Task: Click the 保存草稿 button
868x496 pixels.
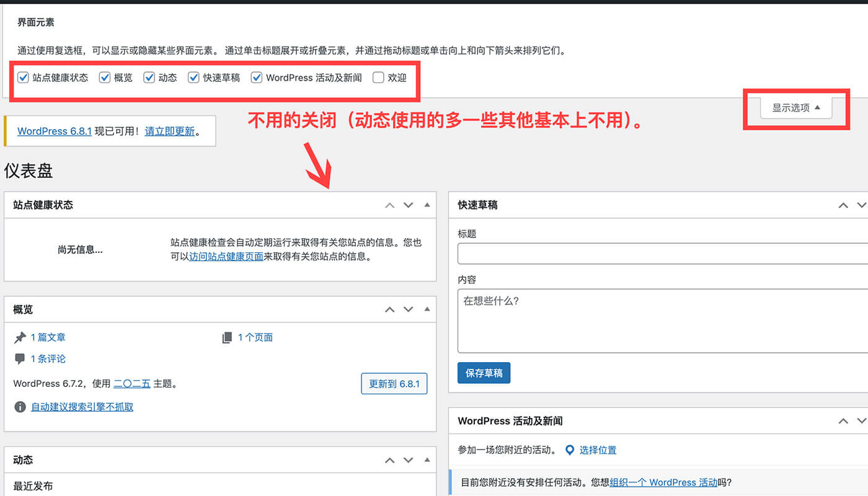Action: point(484,373)
